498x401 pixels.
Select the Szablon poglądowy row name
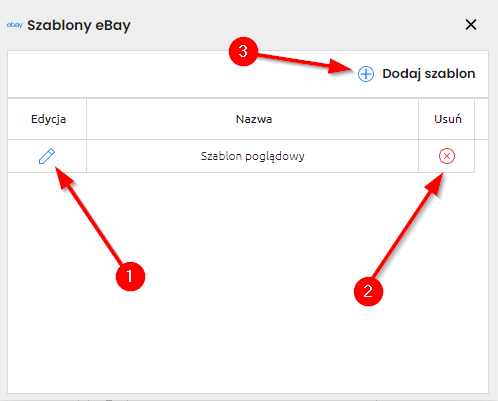(x=252, y=156)
